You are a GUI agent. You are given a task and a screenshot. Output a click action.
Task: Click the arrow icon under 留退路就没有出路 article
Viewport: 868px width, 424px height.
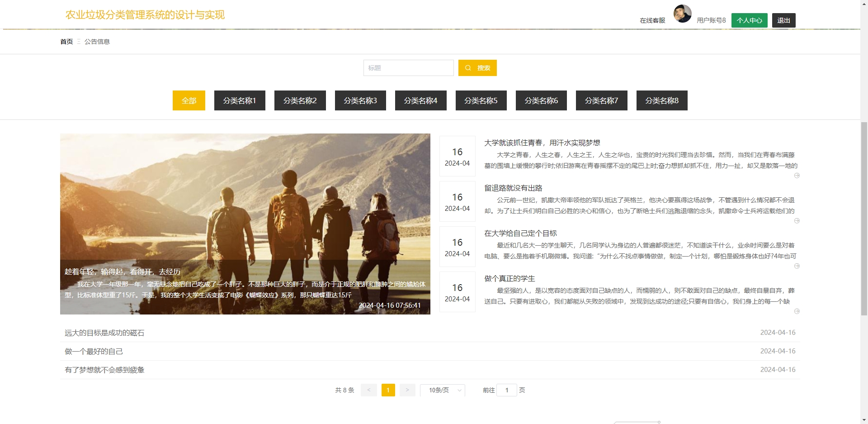(x=797, y=221)
